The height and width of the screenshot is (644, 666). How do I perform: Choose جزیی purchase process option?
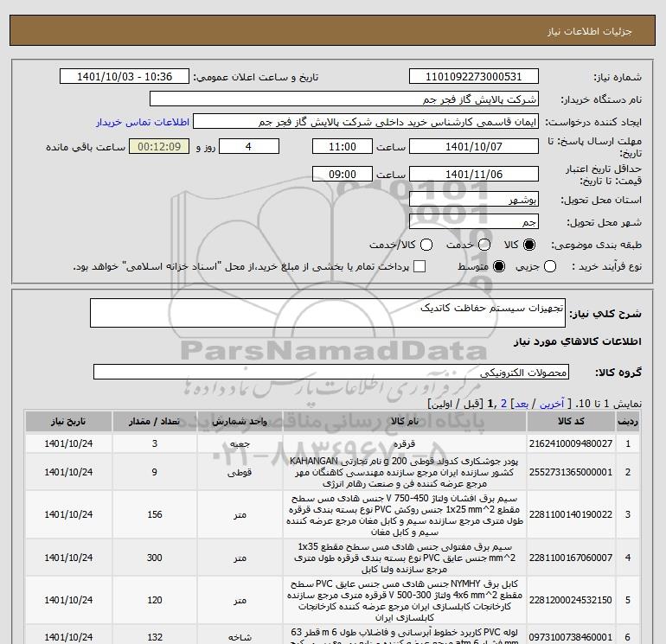coord(550,266)
